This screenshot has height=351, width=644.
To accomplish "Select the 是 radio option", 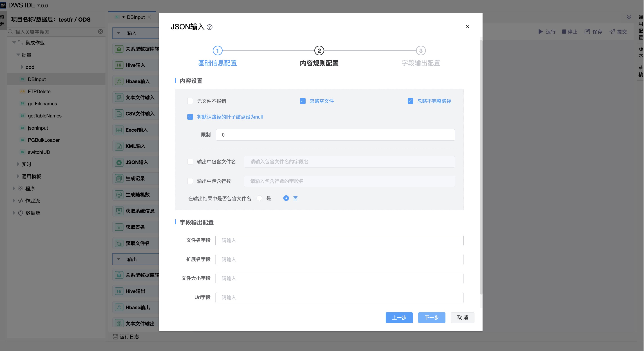I will click(259, 198).
